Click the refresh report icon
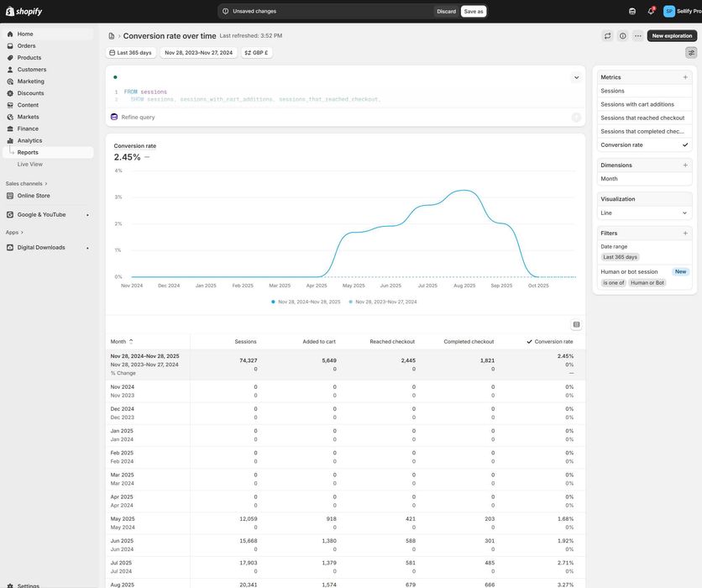 point(607,36)
